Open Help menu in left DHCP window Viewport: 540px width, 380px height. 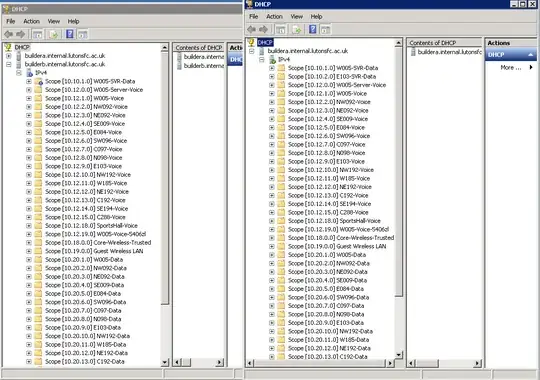(73, 21)
